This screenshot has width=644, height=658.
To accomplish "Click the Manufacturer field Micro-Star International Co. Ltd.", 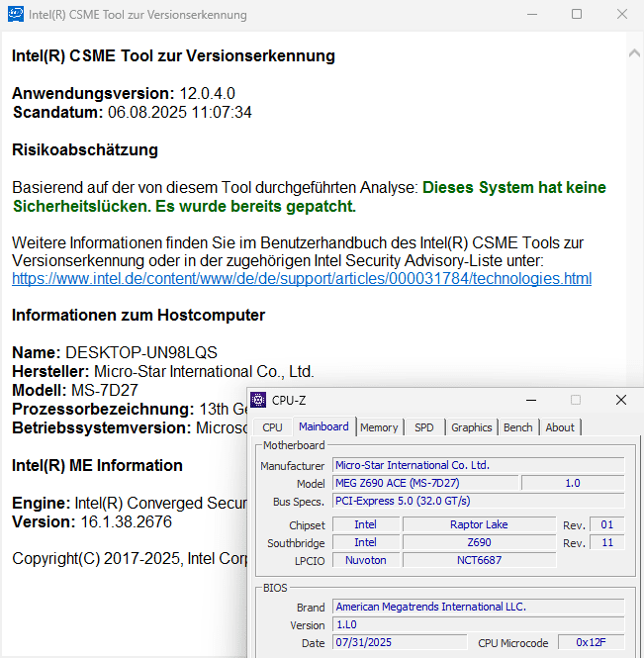I will [478, 465].
